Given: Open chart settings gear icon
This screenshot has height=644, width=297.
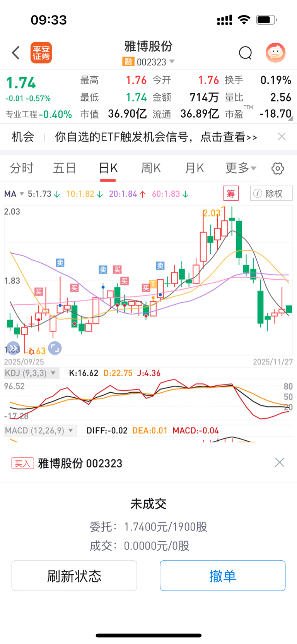Looking at the screenshot, I should click(x=278, y=168).
